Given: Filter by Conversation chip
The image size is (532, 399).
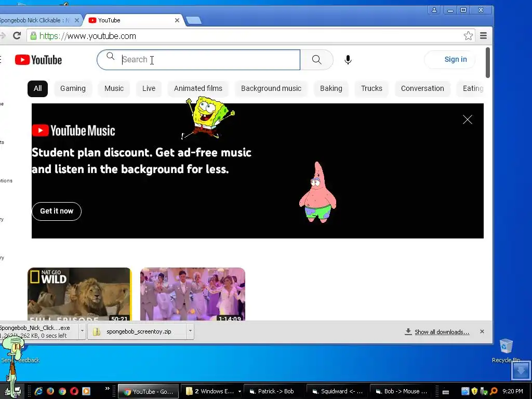Looking at the screenshot, I should click(422, 88).
